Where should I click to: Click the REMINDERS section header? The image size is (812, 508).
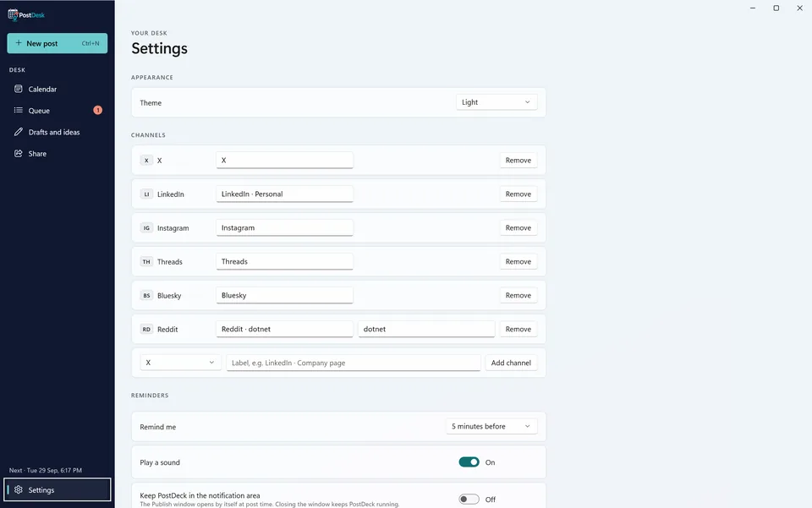[150, 396]
